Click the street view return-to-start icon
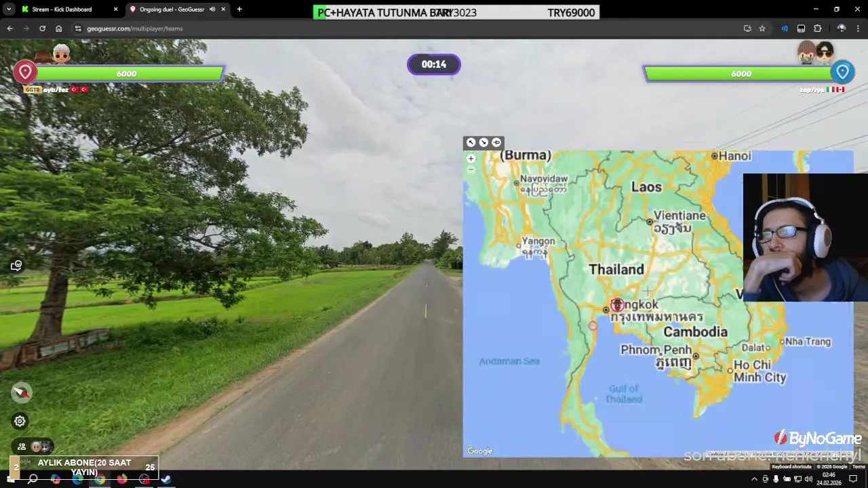The image size is (868, 488). coord(17,265)
